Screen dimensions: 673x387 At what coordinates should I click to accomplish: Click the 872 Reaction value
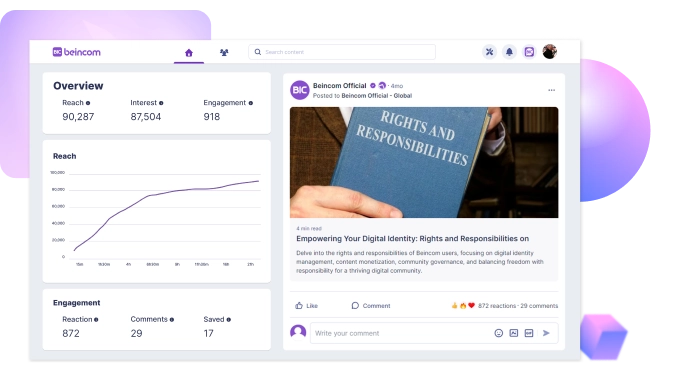tap(71, 333)
